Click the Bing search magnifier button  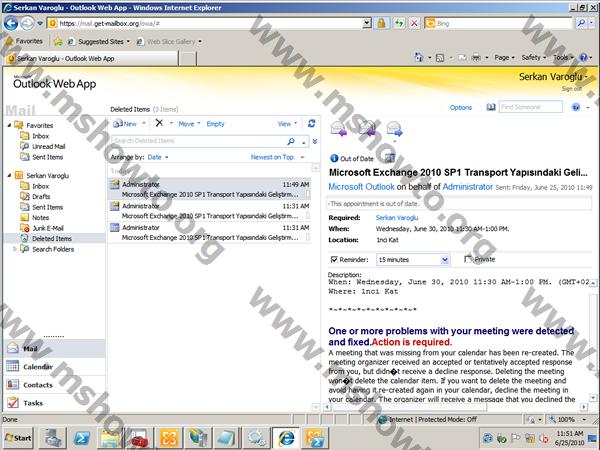(x=581, y=23)
